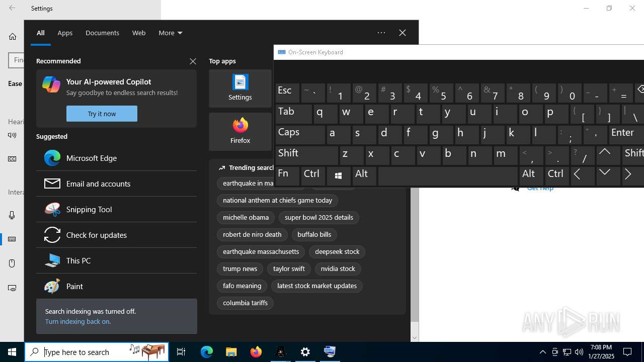Viewport: 644px width, 362px height.
Task: Click the Windows Start button
Action: coord(12,352)
